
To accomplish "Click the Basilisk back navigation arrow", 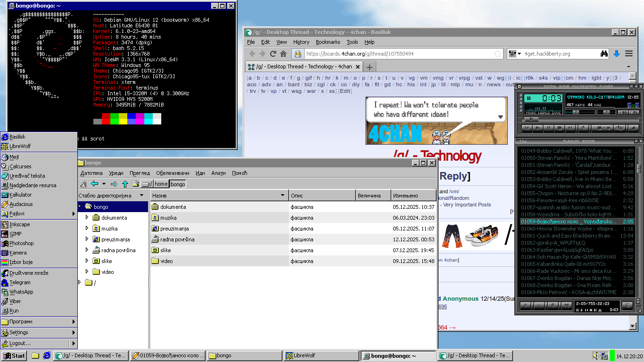I will [x=252, y=54].
